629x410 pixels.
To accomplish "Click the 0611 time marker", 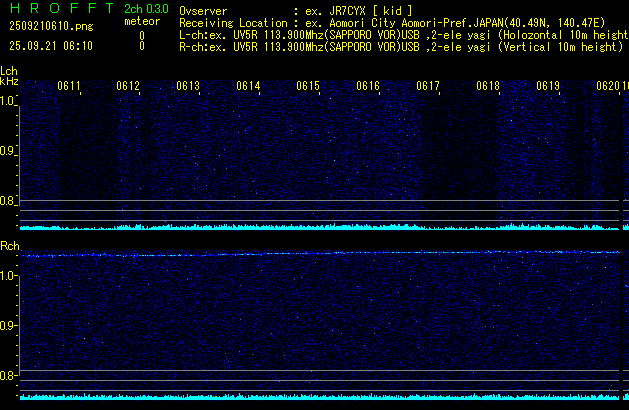I will tap(69, 87).
